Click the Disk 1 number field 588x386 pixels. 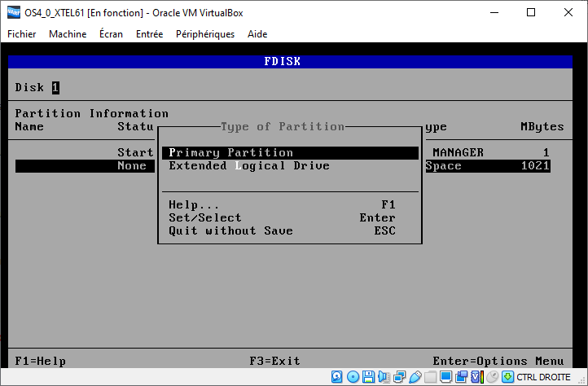tap(56, 88)
